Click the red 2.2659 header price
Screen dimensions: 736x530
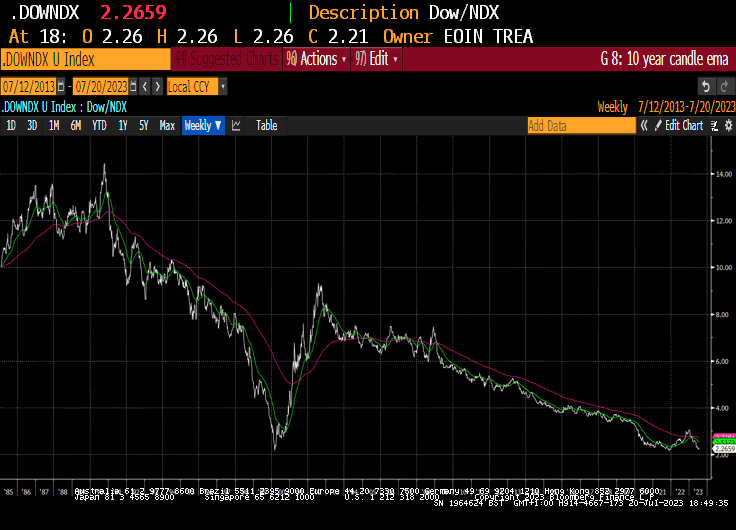pos(133,13)
